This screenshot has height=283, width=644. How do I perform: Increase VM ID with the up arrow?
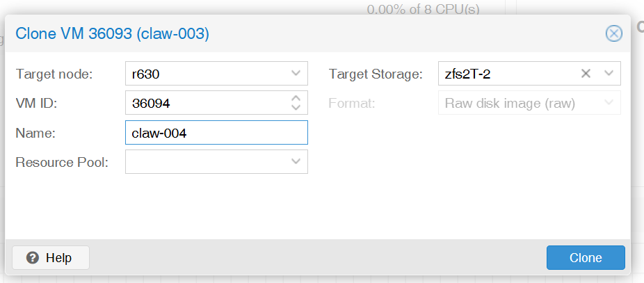coord(296,99)
